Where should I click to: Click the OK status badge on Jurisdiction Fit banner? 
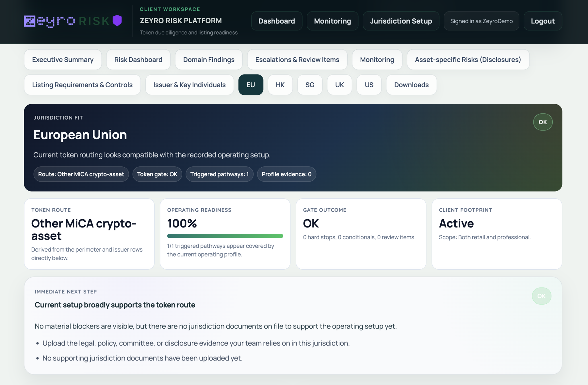(543, 122)
